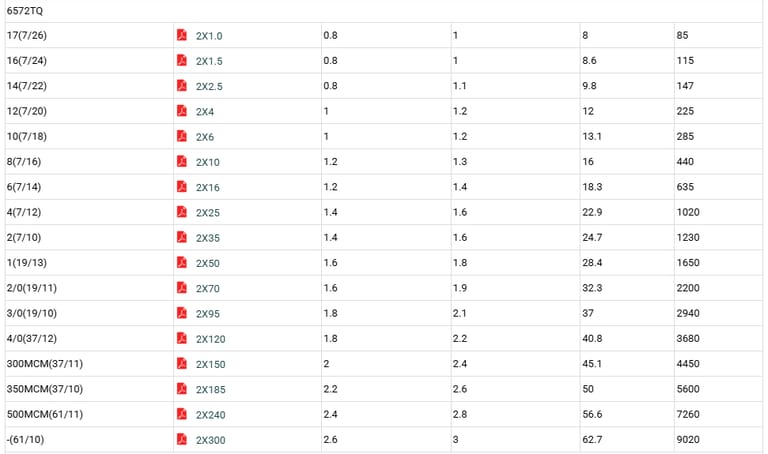Click PDF icon next to 2X16

(182, 186)
